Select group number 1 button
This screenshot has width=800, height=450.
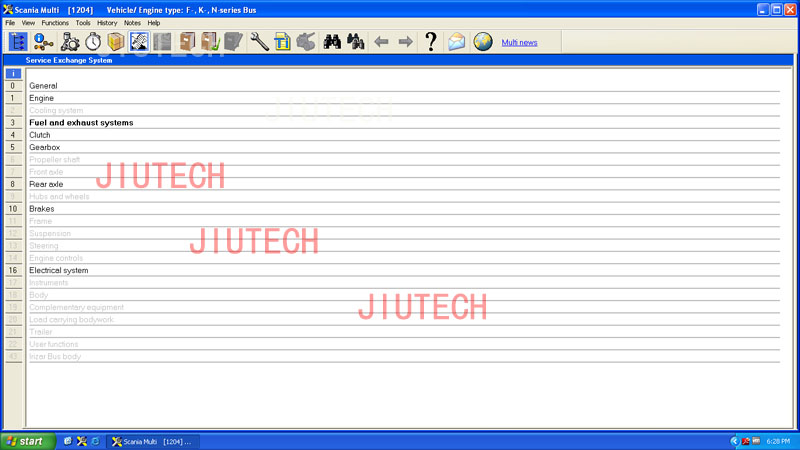[13, 98]
